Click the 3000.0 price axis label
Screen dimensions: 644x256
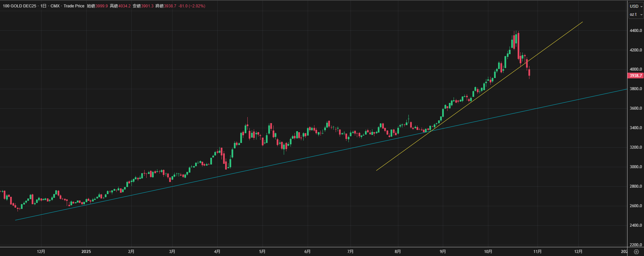pyautogui.click(x=636, y=167)
